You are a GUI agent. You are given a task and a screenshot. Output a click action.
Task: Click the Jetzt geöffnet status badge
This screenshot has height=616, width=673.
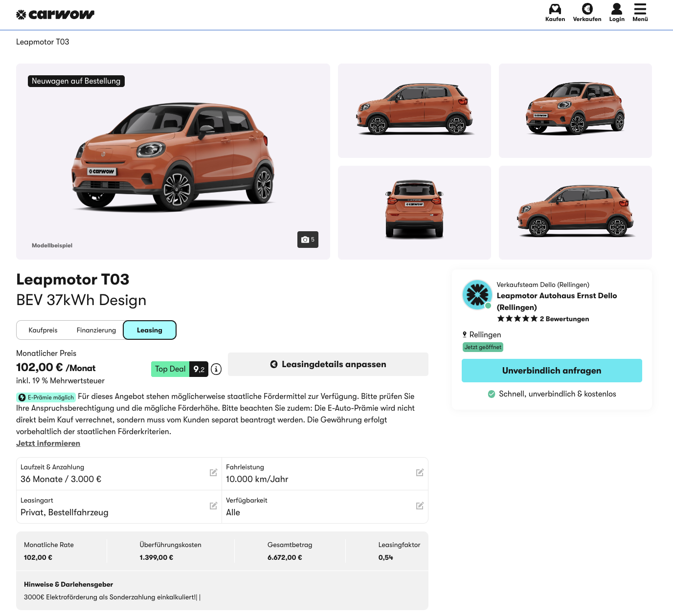coord(483,347)
